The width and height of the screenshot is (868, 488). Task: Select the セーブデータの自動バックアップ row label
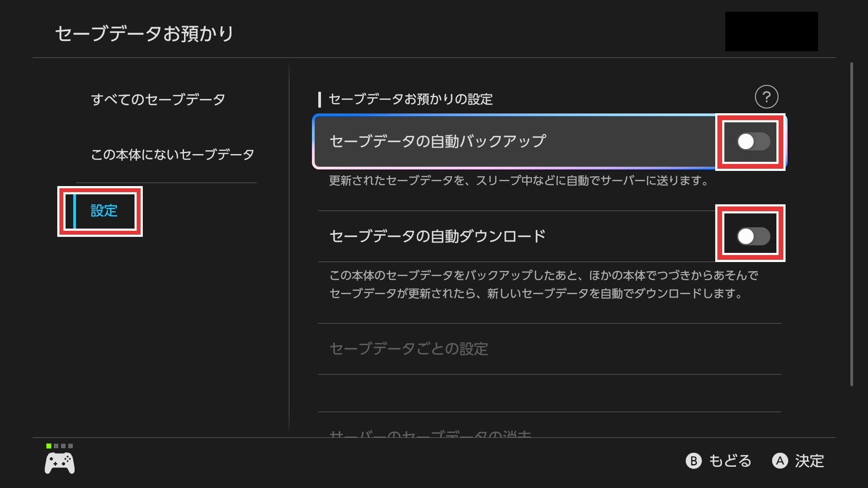click(437, 141)
